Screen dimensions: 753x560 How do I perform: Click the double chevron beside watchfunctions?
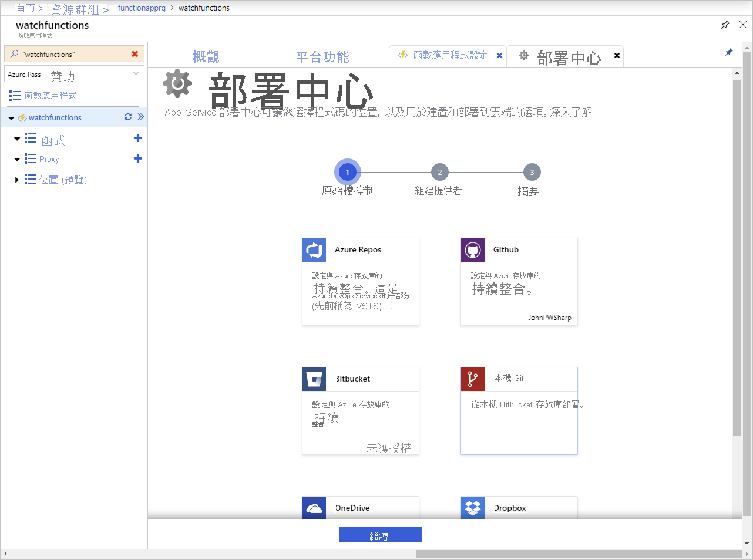[141, 117]
